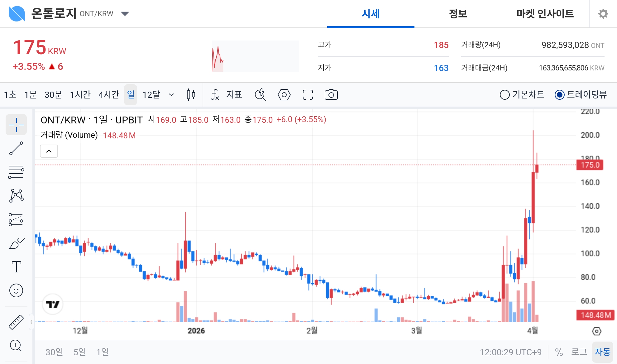617x364 pixels.
Task: Collapse the chart legend panel
Action: (49, 151)
